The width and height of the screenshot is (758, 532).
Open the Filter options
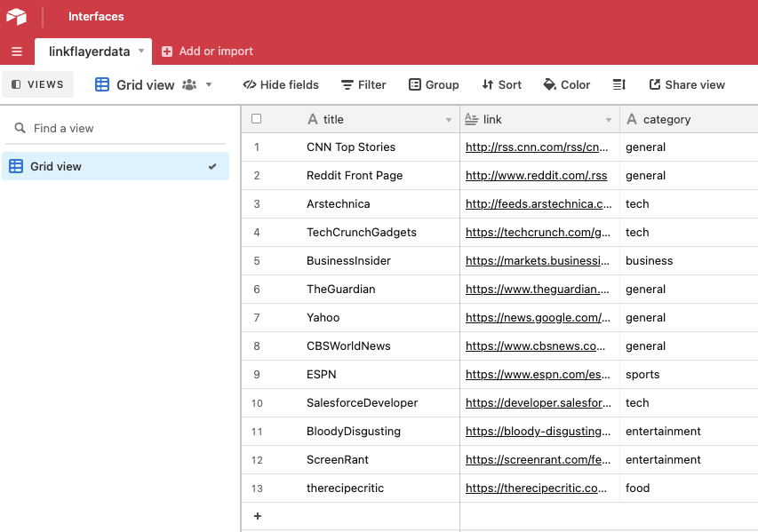click(x=363, y=85)
